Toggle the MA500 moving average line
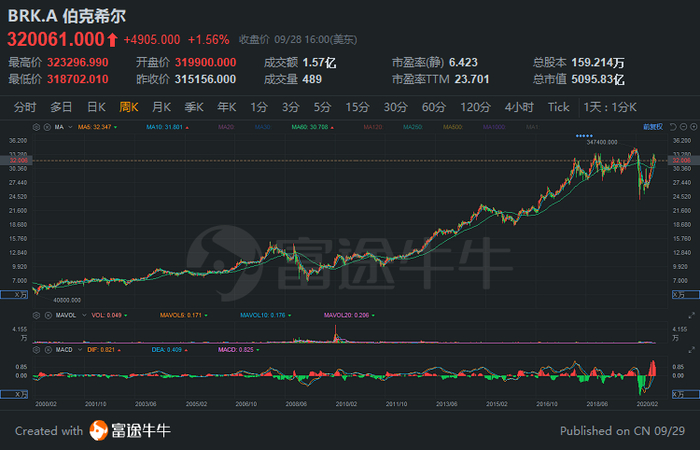700x450 pixels. [453, 127]
